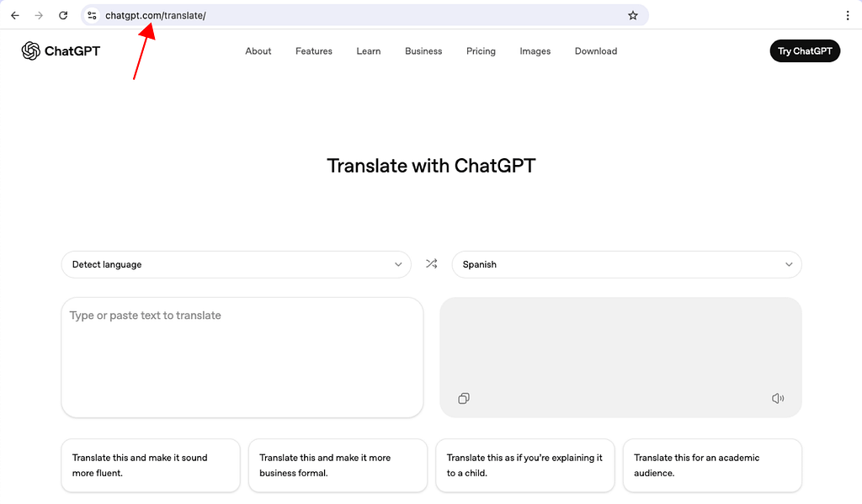Open the browser three-dot menu
Screen dimensions: 862x504
click(847, 15)
